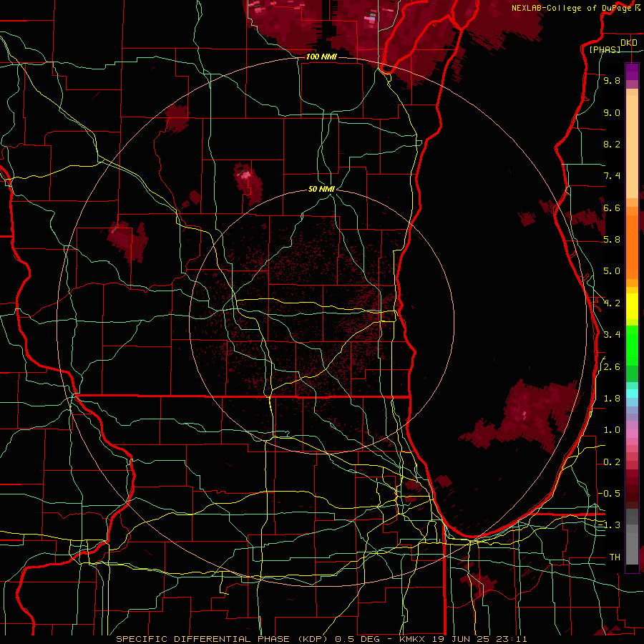Click the 1.0 scale value
This screenshot has height=644, width=644.
[612, 430]
